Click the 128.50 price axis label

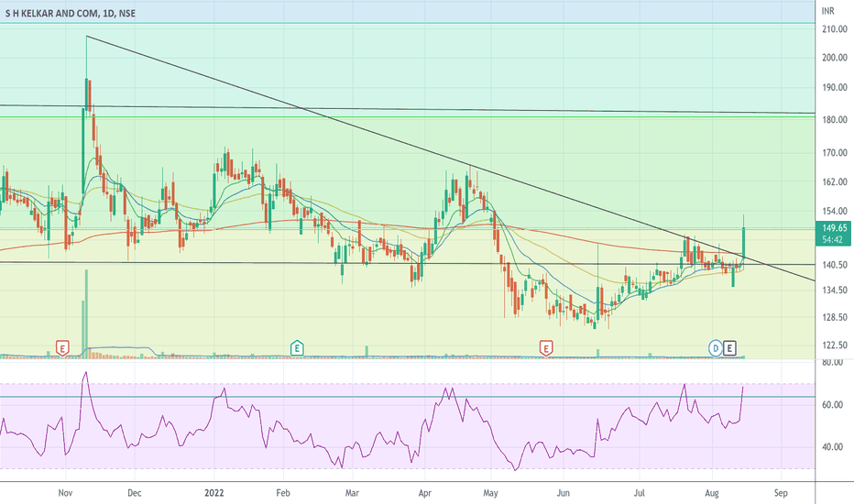[x=835, y=317]
